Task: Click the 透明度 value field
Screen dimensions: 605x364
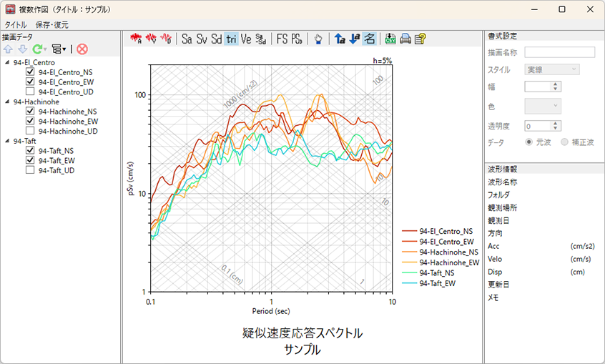Action: [x=538, y=126]
